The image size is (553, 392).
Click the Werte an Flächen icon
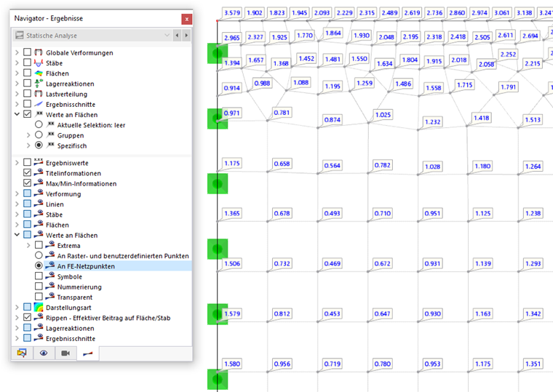point(39,114)
